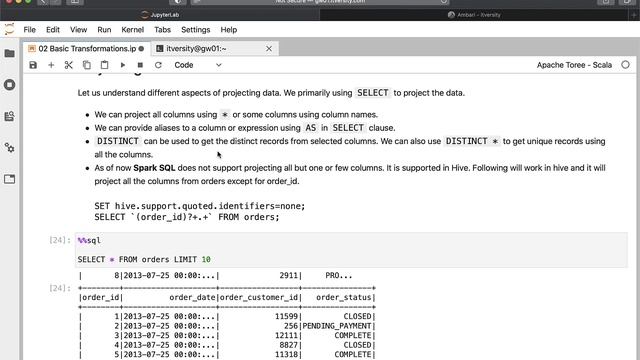Click the order_id column header
This screenshot has width=640, height=360.
[100, 298]
